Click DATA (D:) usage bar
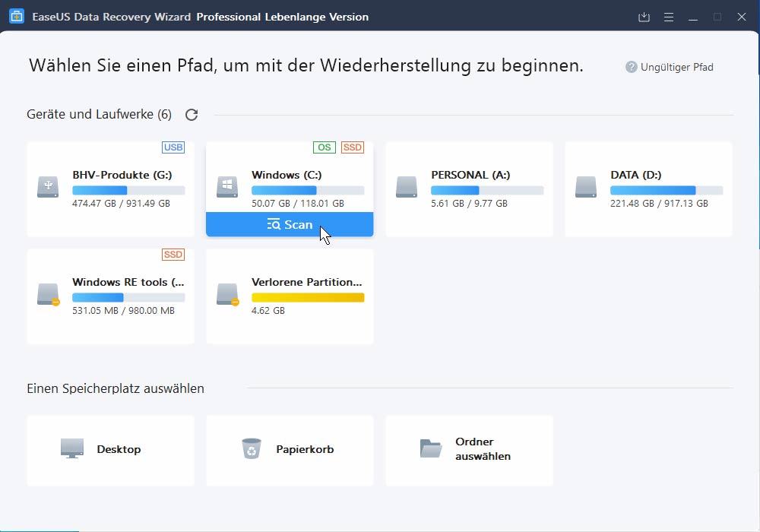 click(x=667, y=191)
